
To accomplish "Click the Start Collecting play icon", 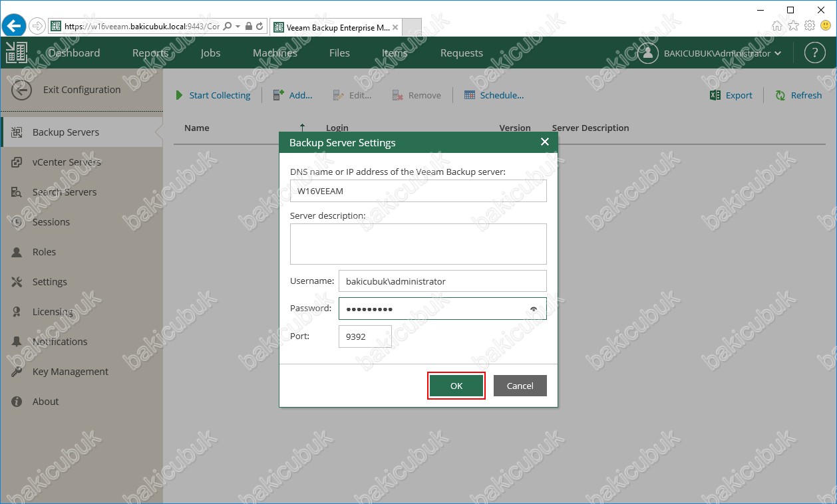I will [x=179, y=95].
